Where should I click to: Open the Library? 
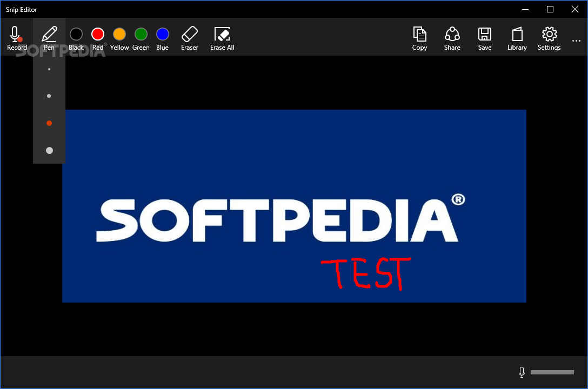coord(517,38)
